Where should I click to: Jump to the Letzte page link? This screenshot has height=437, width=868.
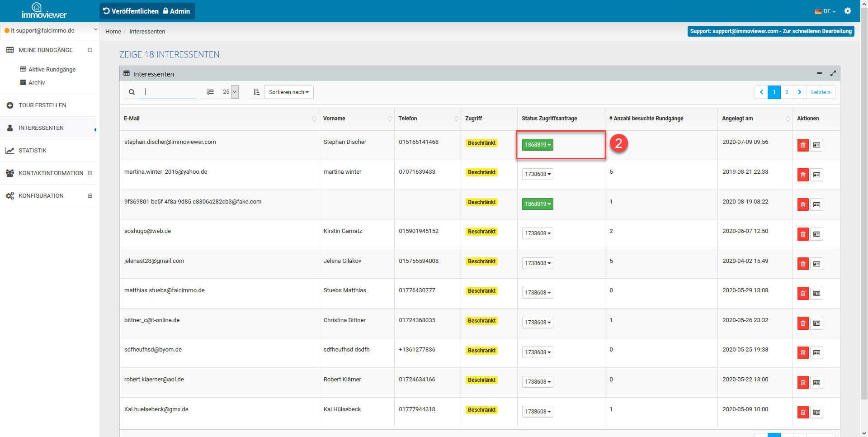pyautogui.click(x=820, y=92)
